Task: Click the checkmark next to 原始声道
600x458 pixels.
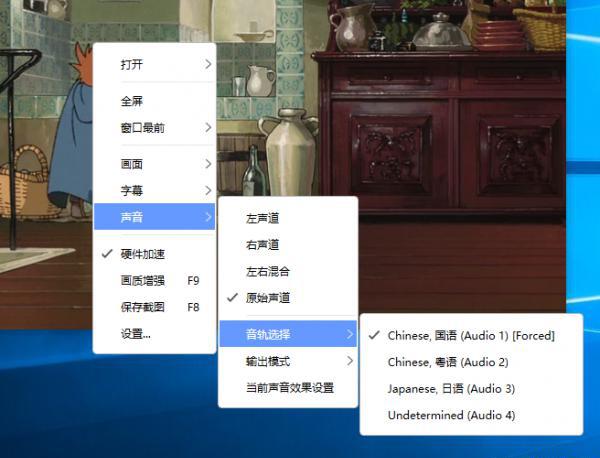Action: coord(232,297)
